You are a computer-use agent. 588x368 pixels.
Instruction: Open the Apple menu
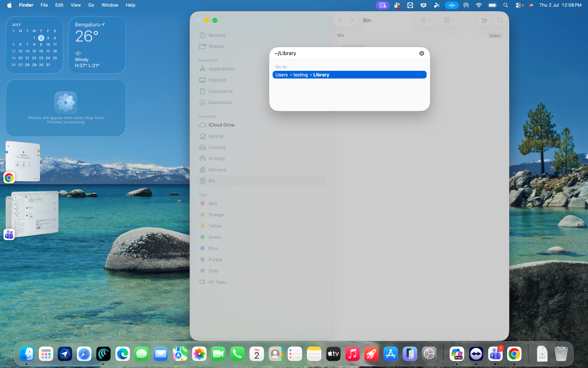(x=9, y=5)
